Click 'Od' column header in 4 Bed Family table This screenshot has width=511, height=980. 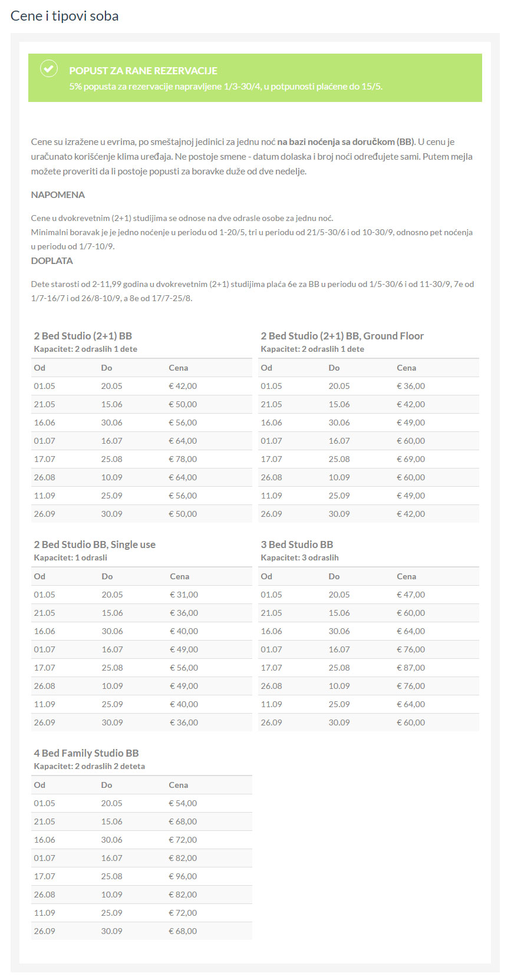tap(39, 785)
